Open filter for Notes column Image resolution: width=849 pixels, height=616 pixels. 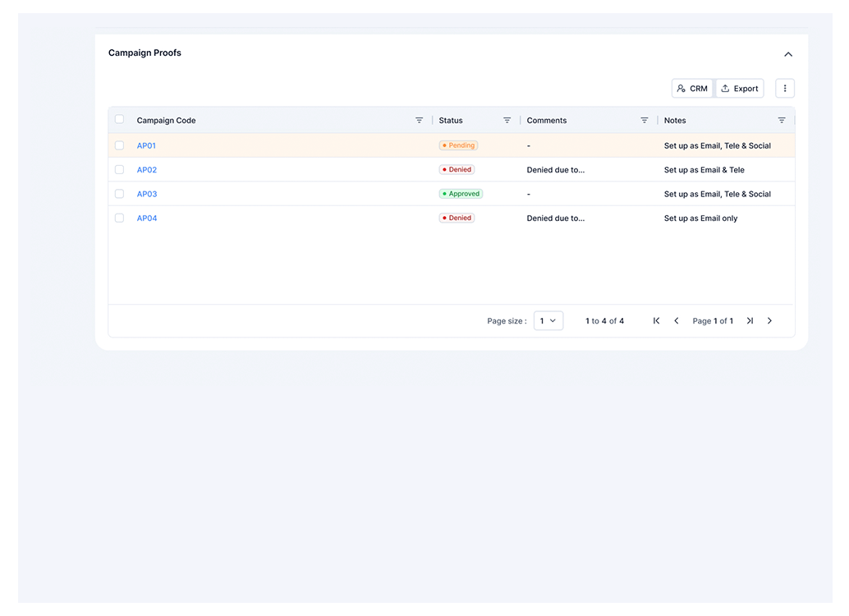pyautogui.click(x=782, y=121)
